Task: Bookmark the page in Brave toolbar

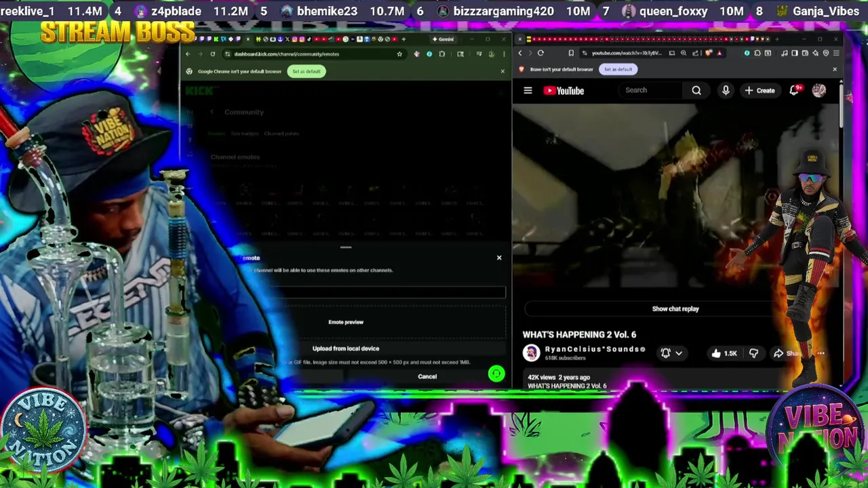Action: [571, 53]
